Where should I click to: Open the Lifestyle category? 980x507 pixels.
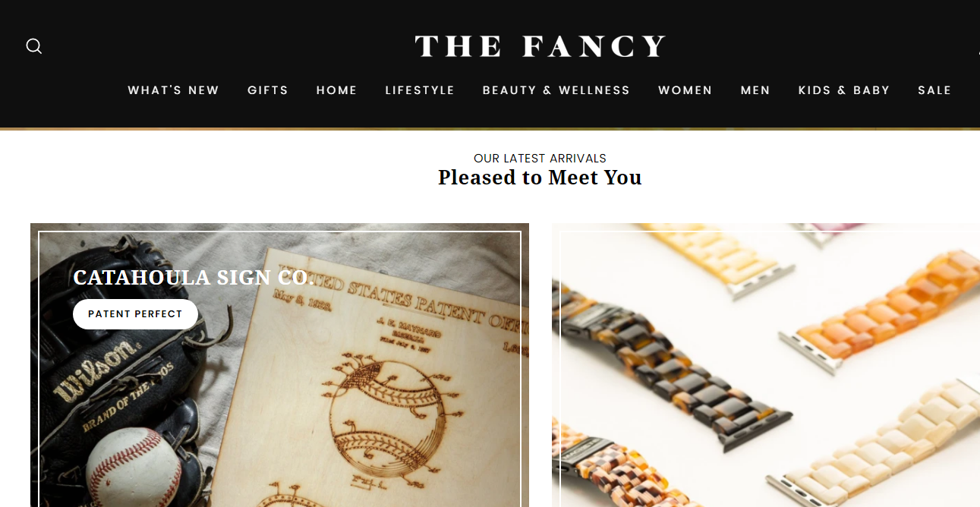(420, 90)
